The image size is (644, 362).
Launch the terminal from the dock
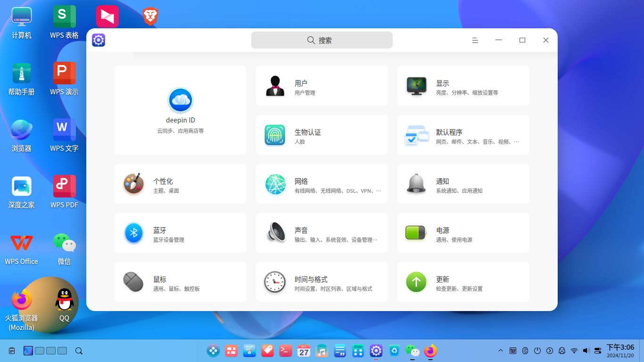286,351
